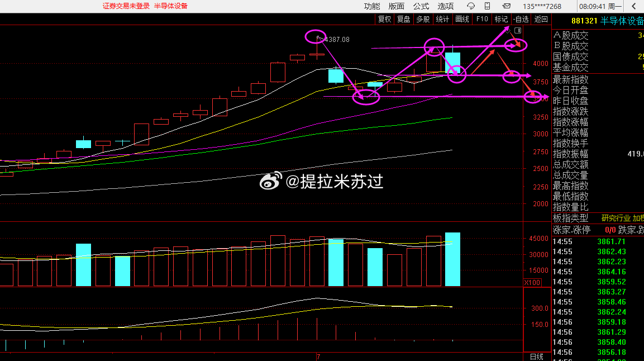Open F10 company info
Image resolution: width=644 pixels, height=361 pixels.
tap(482, 20)
